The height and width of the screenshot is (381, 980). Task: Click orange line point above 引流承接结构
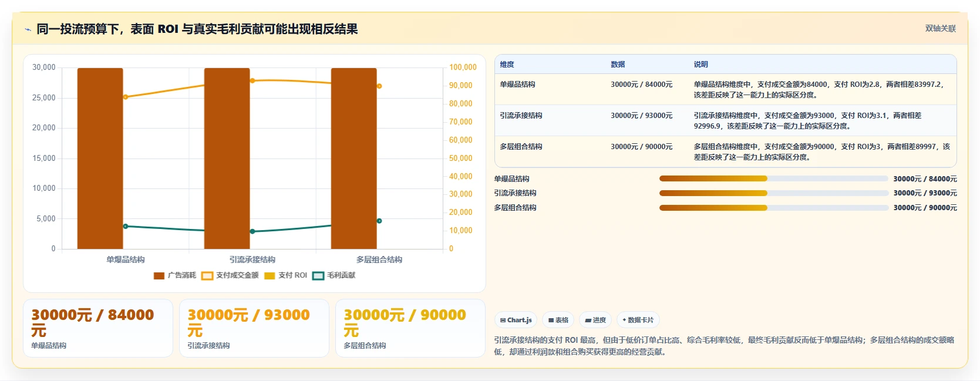[252, 80]
